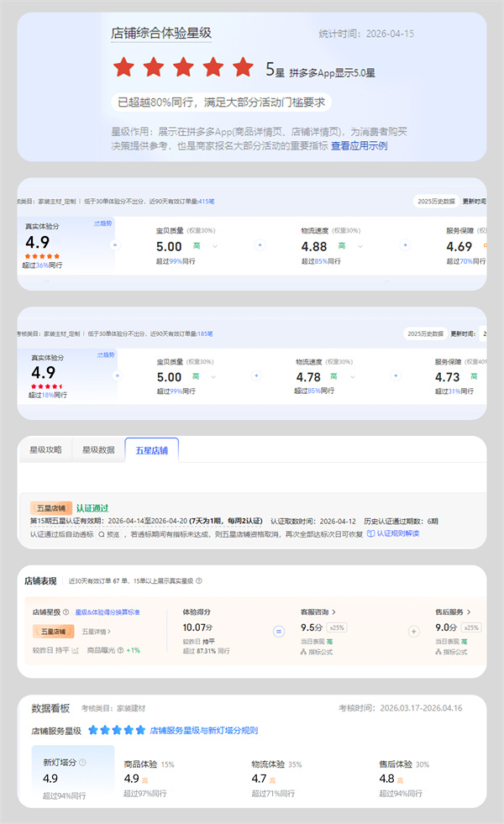Expand the 售后服务 section arrow
The width and height of the screenshot is (504, 824).
[x=468, y=612]
